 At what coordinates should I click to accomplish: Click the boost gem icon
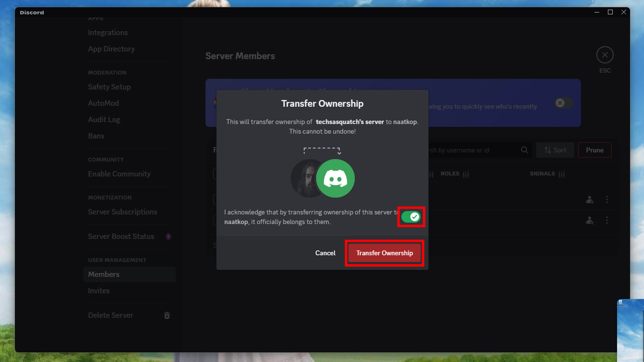point(168,237)
